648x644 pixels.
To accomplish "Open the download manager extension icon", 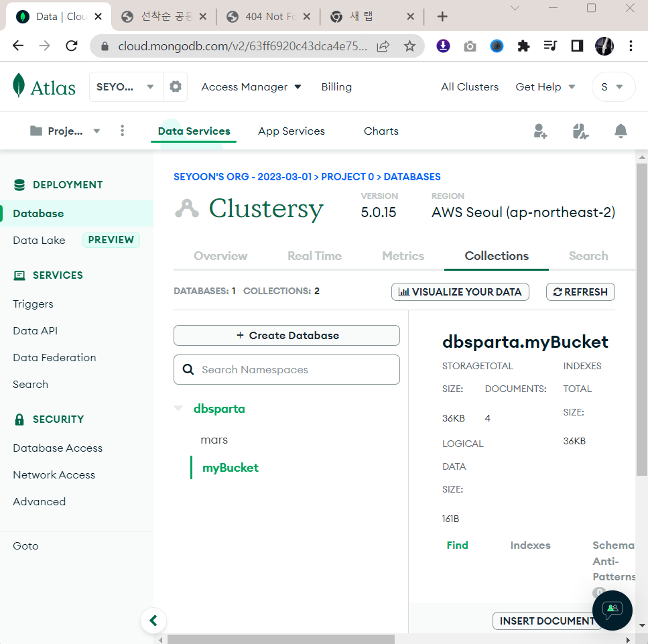I will [443, 46].
